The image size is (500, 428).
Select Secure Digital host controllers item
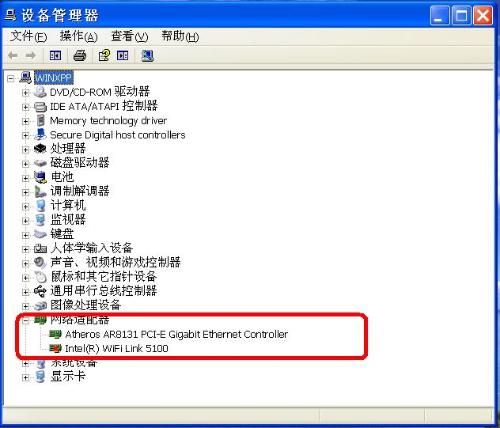117,135
